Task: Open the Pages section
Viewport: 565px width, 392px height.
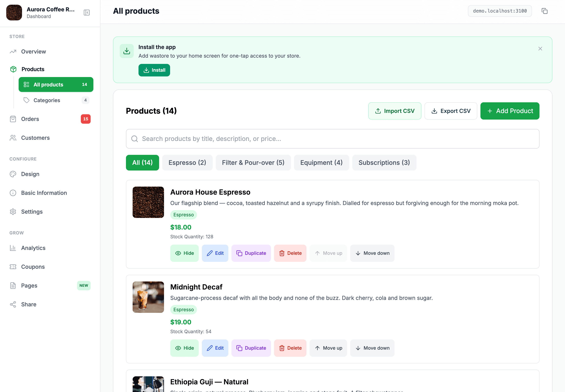Action: [x=50, y=286]
